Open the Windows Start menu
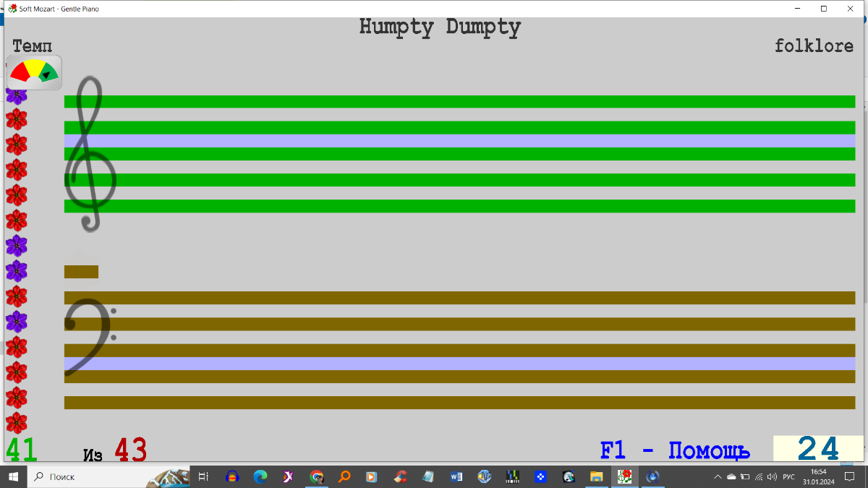868x488 pixels. pyautogui.click(x=14, y=476)
